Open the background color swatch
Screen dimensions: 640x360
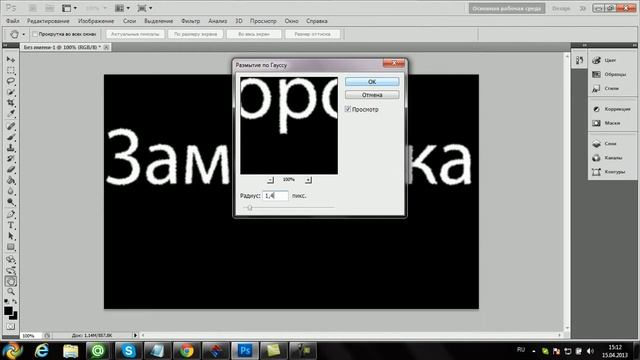coord(14,316)
